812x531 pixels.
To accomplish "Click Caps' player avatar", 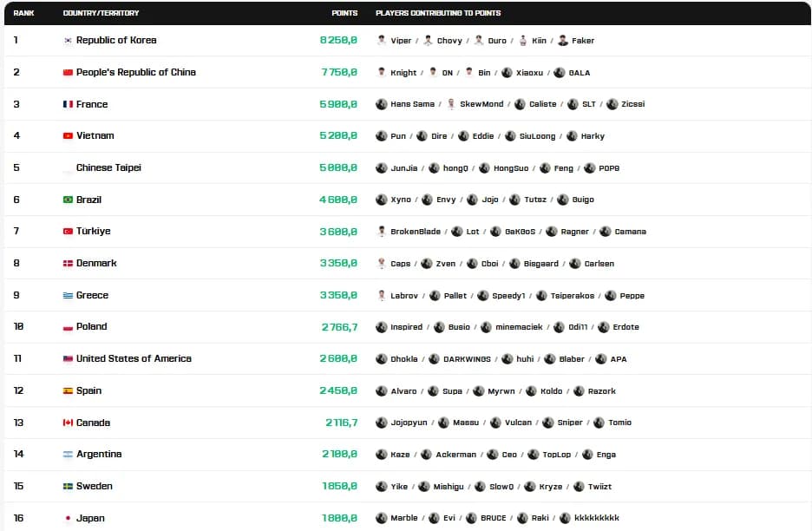I will tap(382, 263).
